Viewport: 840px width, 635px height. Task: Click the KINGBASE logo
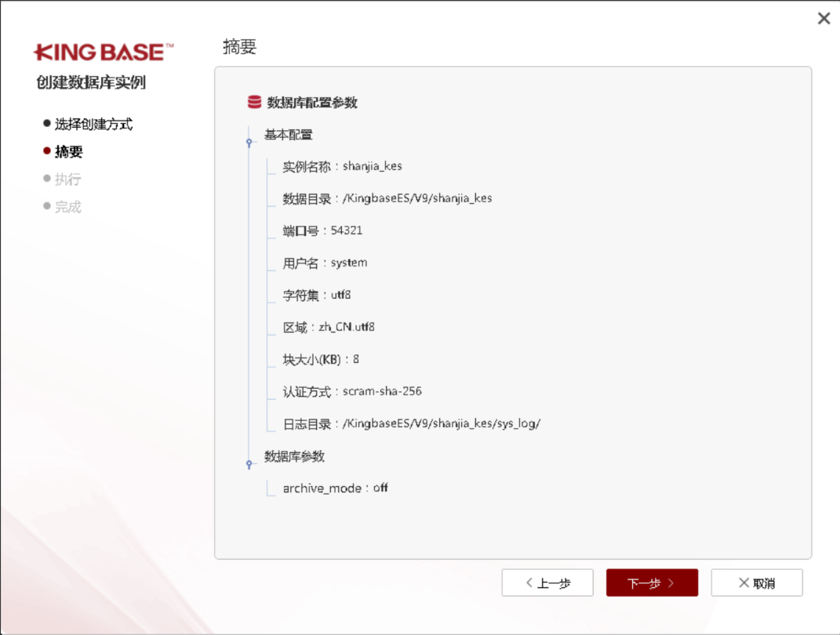[104, 53]
